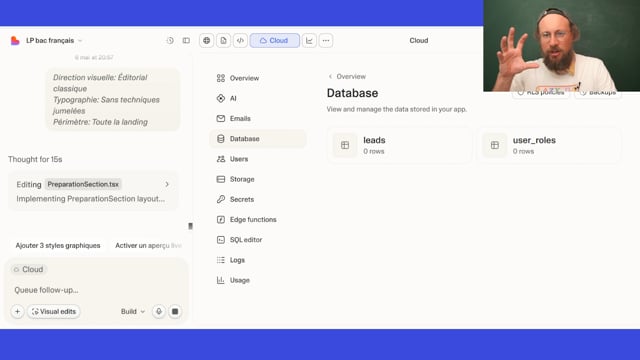
Task: Click the microphone voice input icon
Action: (159, 311)
